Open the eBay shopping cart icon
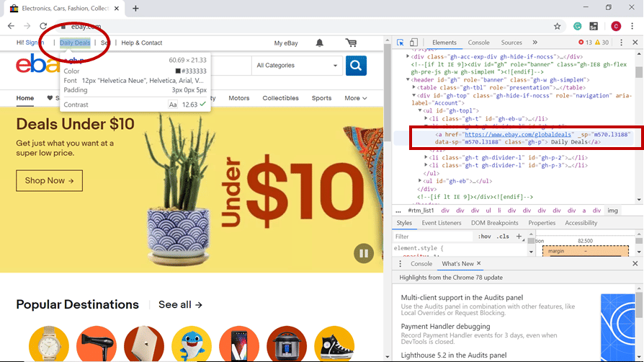644x362 pixels. tap(351, 43)
